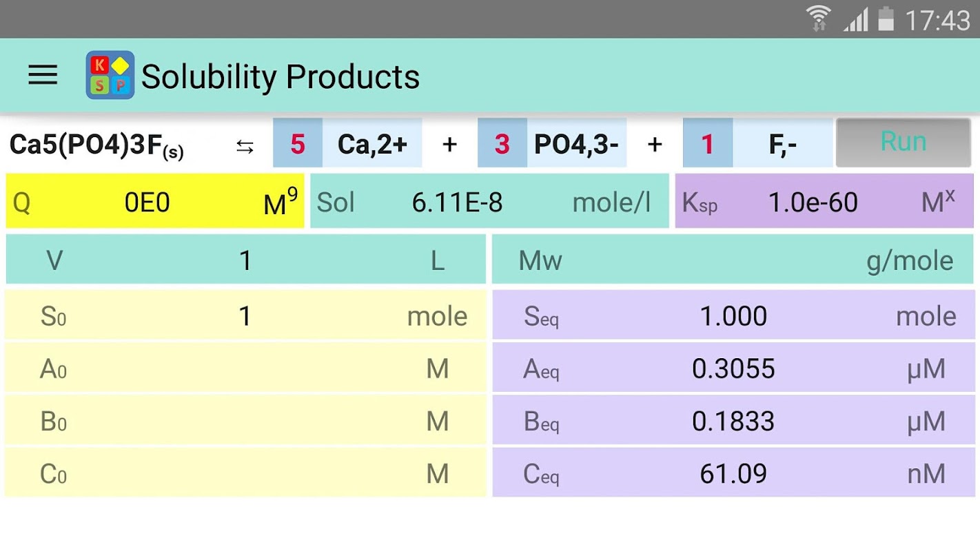
Task: Edit the Ca,2+ ion field
Action: tap(372, 144)
